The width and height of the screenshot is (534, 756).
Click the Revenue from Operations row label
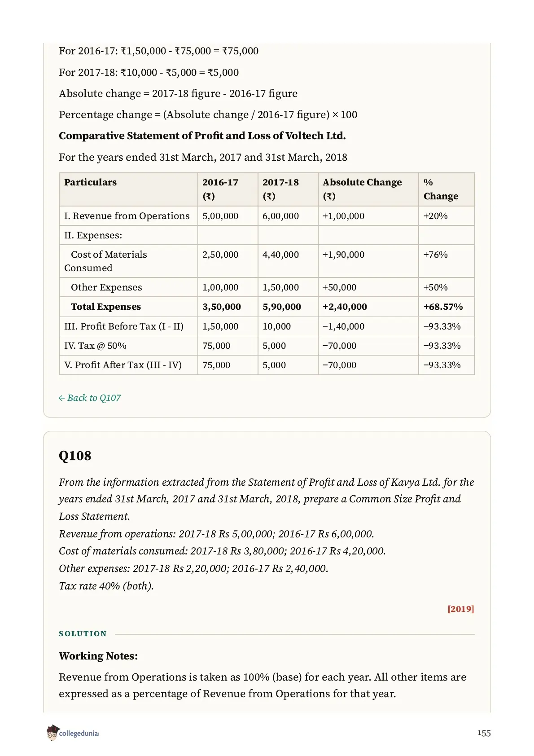click(x=127, y=216)
